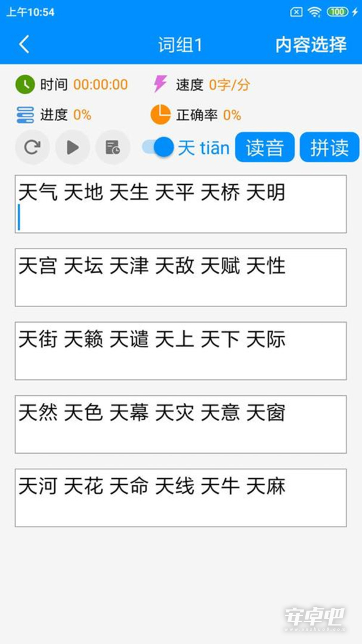Click the purple lightning speed icon
Image resolution: width=362 pixels, height=644 pixels.
tap(160, 84)
